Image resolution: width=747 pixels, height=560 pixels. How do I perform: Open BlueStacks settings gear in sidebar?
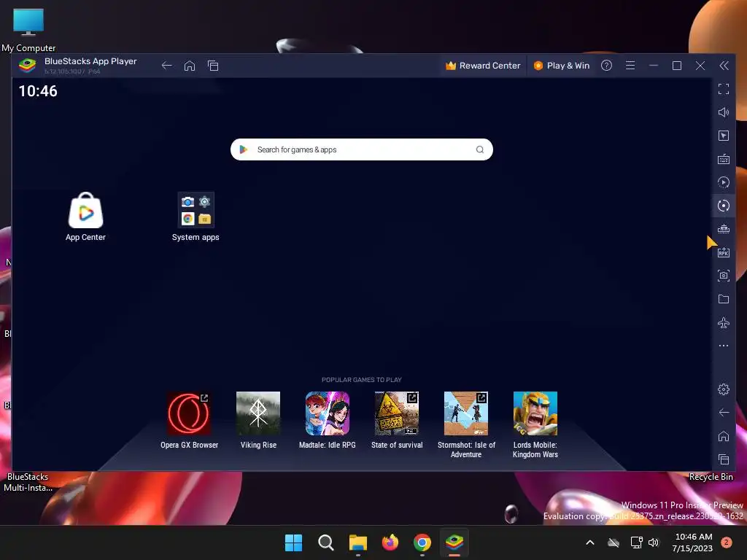[x=724, y=389]
